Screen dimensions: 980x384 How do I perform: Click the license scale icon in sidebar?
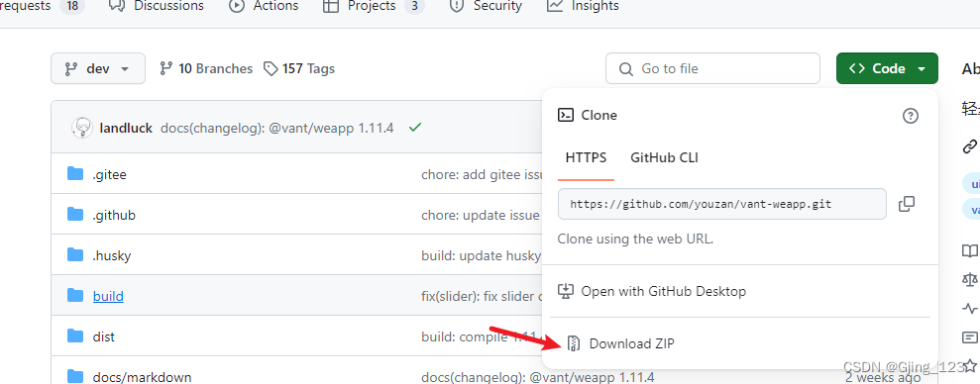click(x=970, y=280)
